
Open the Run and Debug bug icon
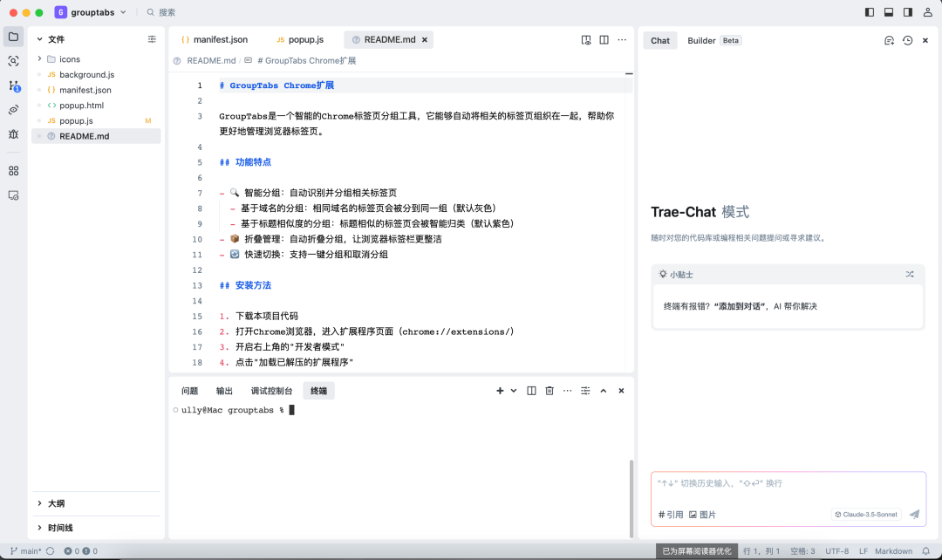[13, 134]
